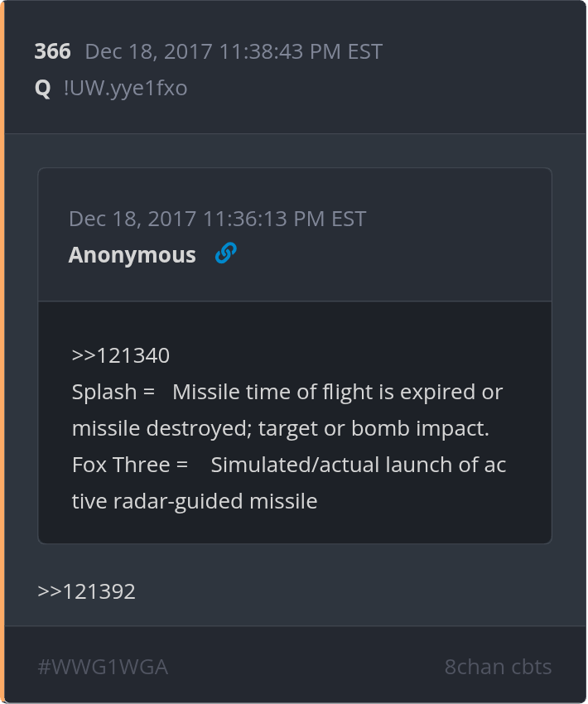Click the chain link icon beside Anonymous
The image size is (588, 704).
[225, 253]
